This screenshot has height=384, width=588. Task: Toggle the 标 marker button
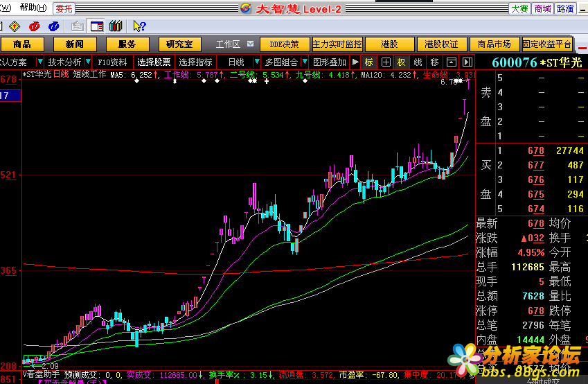click(369, 62)
